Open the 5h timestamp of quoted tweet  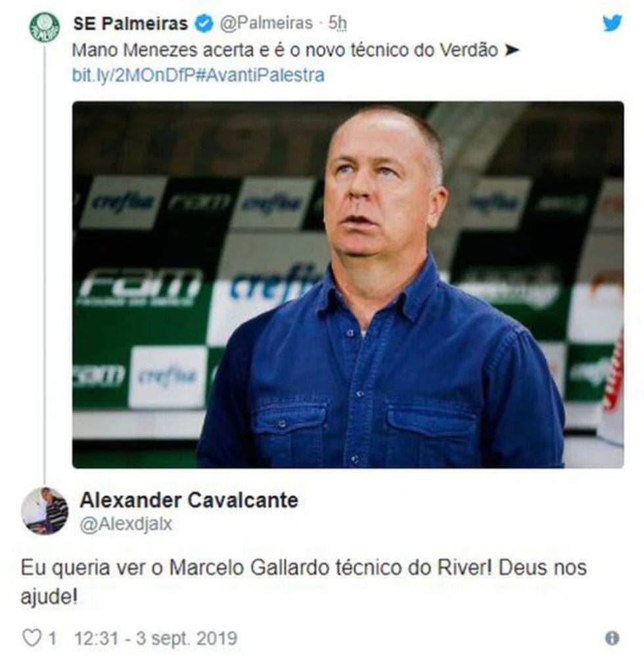click(x=338, y=24)
